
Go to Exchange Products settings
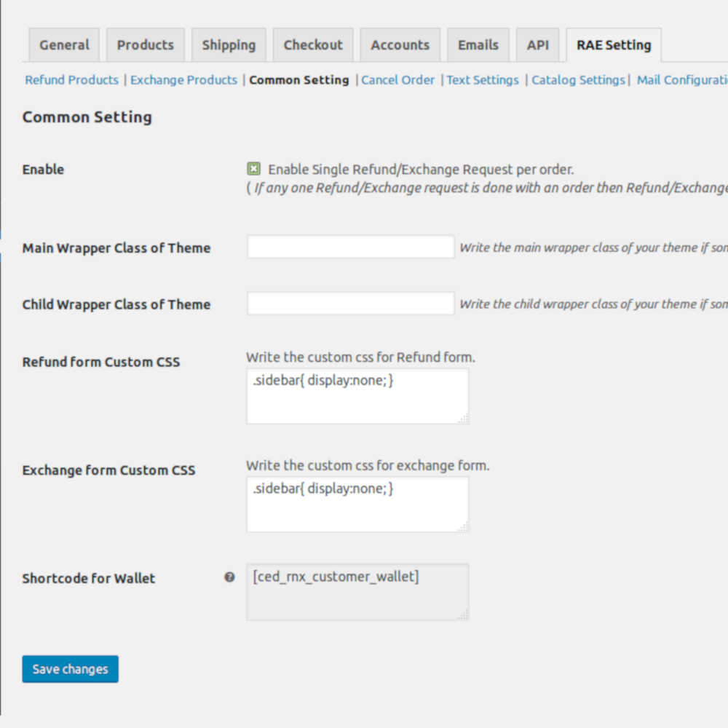tap(183, 80)
